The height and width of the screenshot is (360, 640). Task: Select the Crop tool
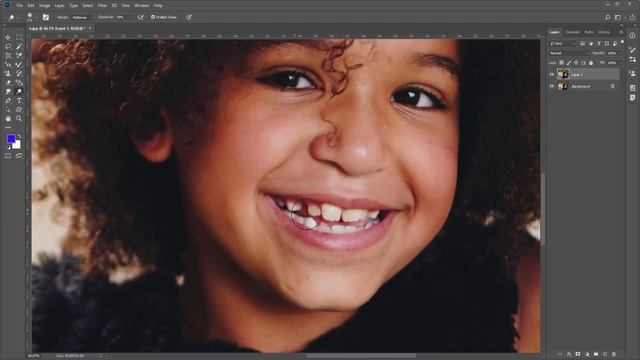point(8,56)
